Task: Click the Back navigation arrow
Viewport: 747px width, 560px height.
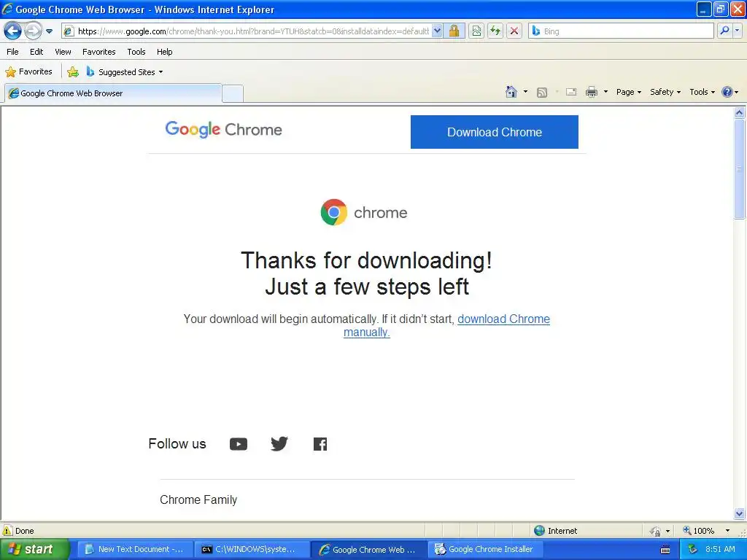Action: pyautogui.click(x=13, y=31)
